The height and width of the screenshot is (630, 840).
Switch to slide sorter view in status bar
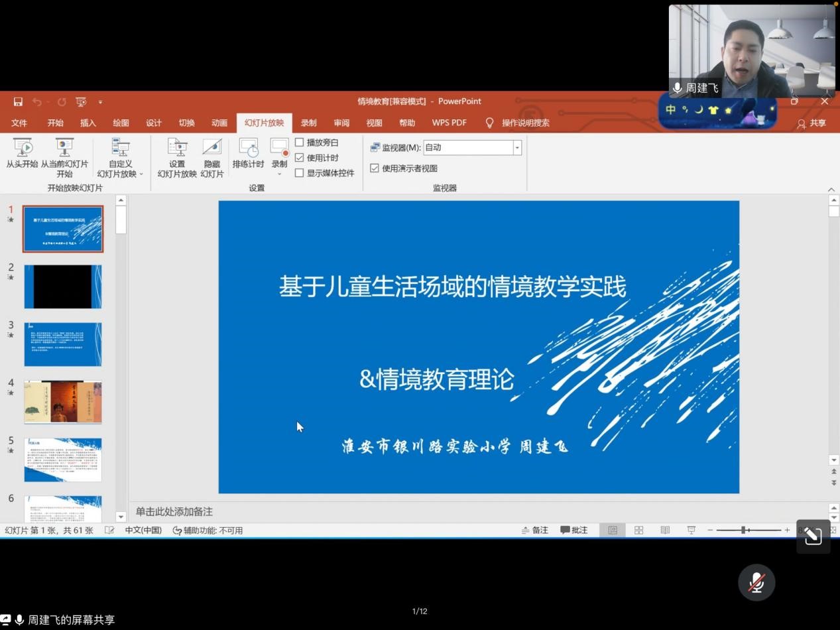638,530
